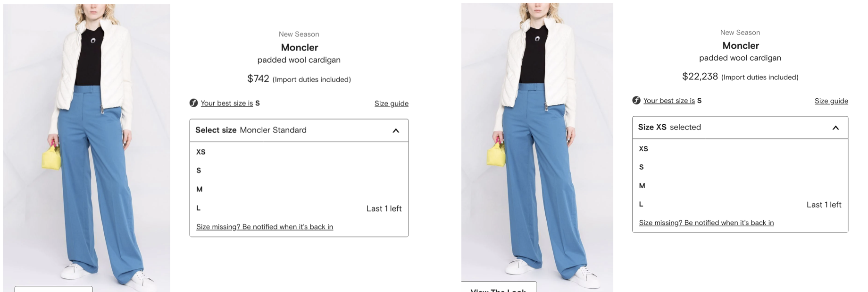This screenshot has height=292, width=868.
Task: Choose size XS in the $22,238 list
Action: [740, 148]
